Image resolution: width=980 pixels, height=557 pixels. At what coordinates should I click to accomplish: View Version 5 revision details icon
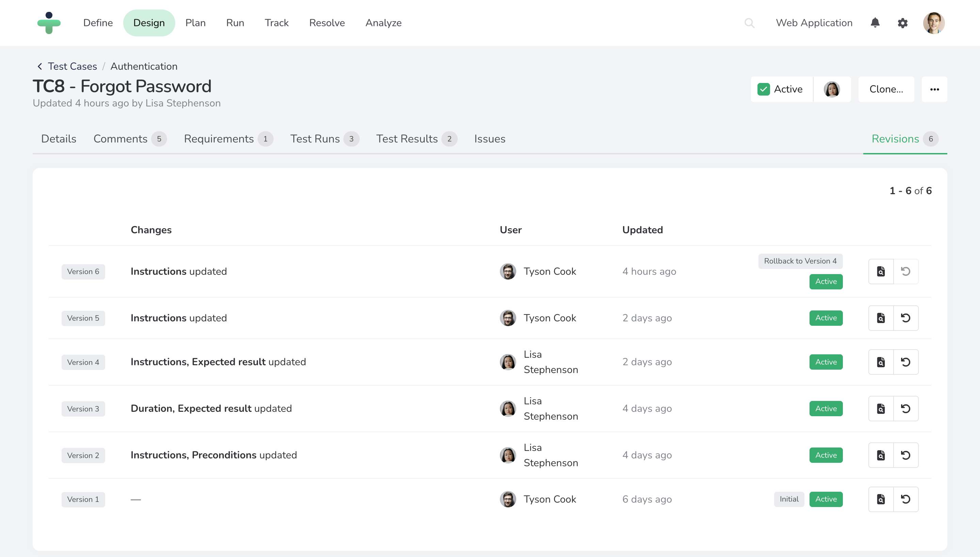(x=881, y=318)
